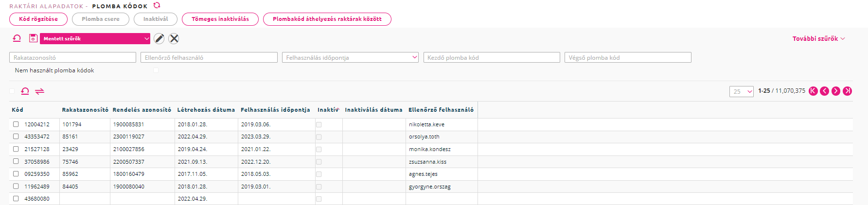
Task: Sort by the Inaktív column header
Action: pyautogui.click(x=328, y=110)
